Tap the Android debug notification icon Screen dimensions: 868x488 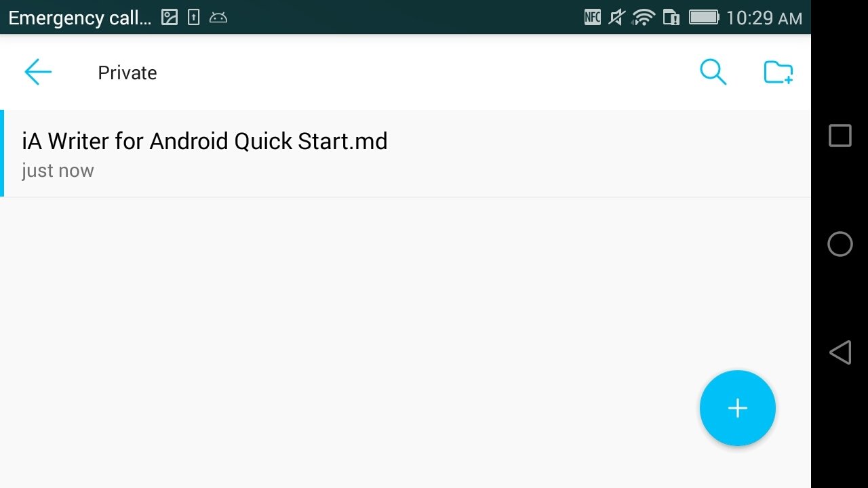pyautogui.click(x=218, y=18)
